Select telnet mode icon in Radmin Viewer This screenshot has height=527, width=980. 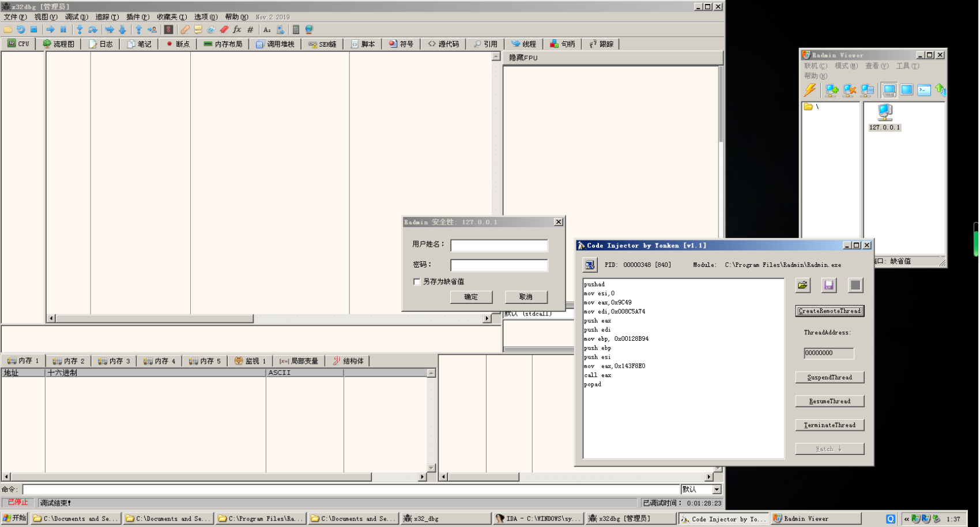924,90
